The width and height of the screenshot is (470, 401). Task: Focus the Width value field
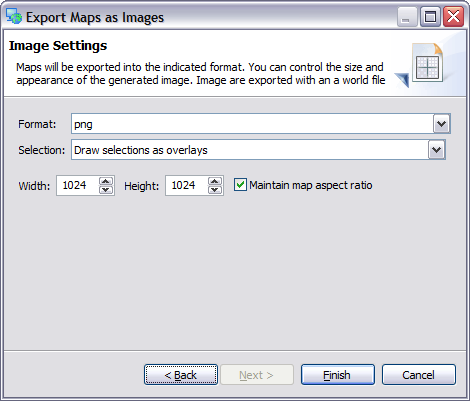(x=78, y=185)
